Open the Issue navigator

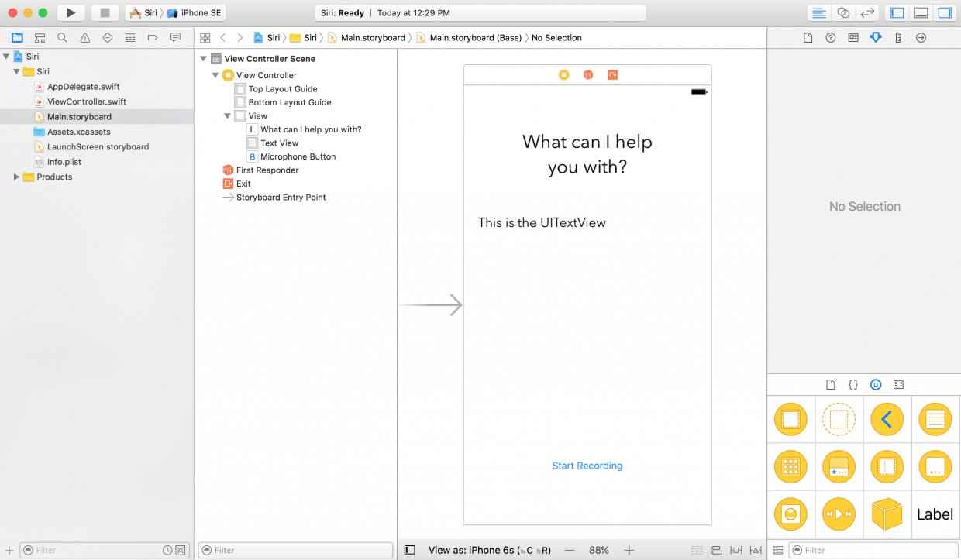[x=85, y=37]
